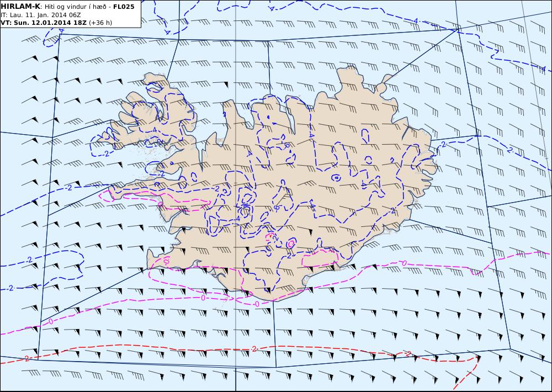Click the 'VT: Sun. 12.01.2014 18Z' valid time
Image resolution: width=552 pixels, height=392 pixels.
pos(44,23)
